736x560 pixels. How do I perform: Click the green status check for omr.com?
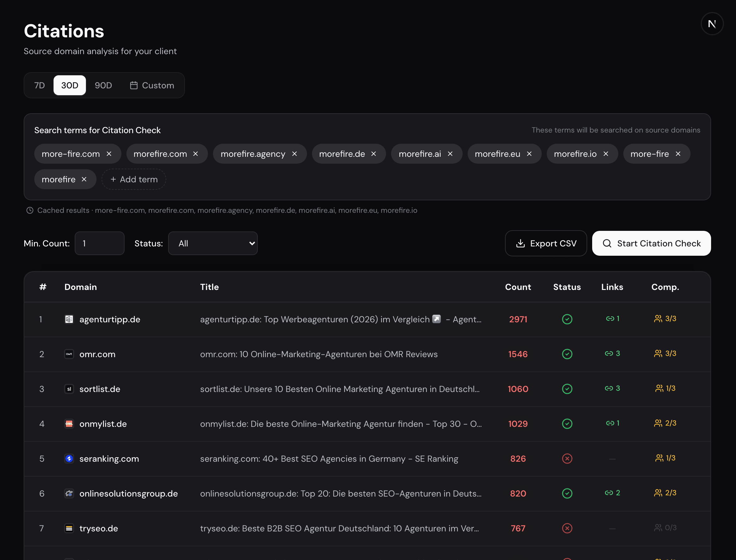567,354
